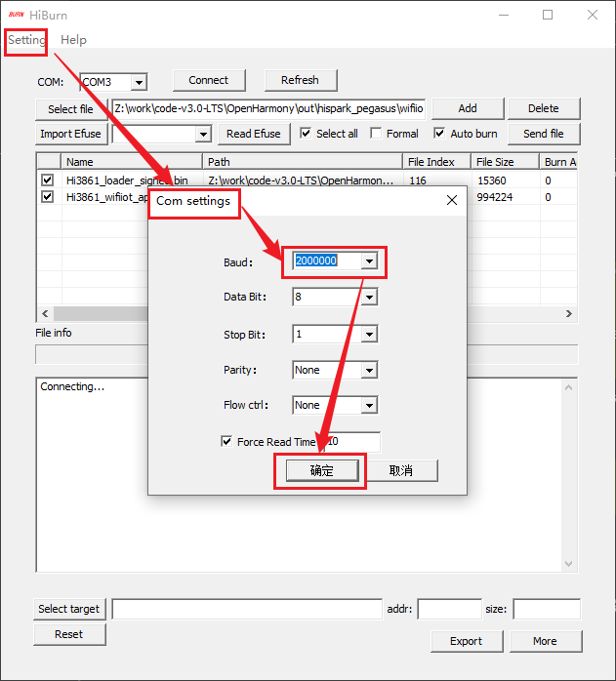This screenshot has height=681, width=616.
Task: Toggle the Force Read Time checkbox
Action: [226, 442]
